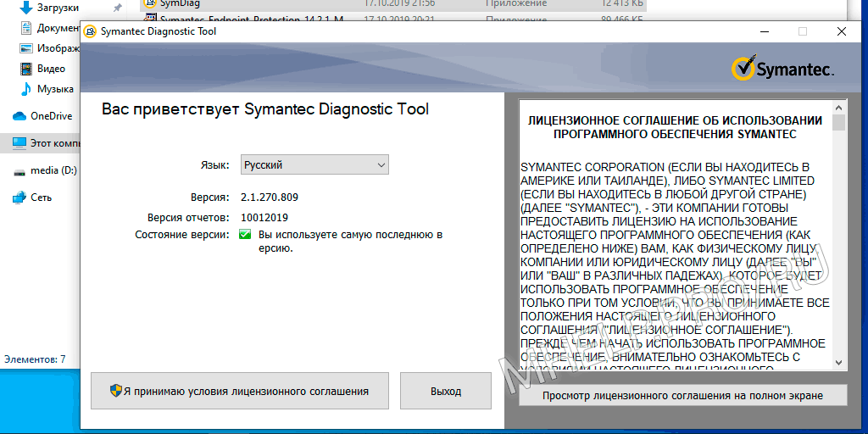868x434 pixels.
Task: Open Загрузки folder in Explorer sidebar
Action: pos(58,8)
